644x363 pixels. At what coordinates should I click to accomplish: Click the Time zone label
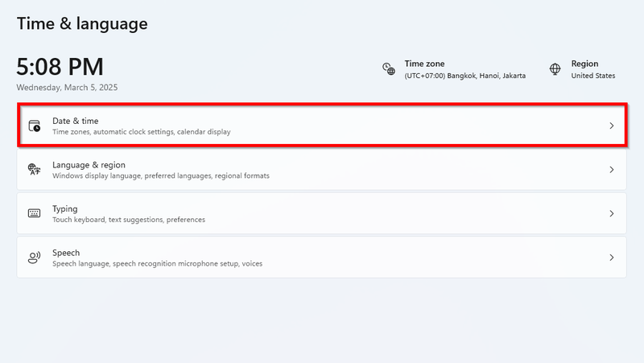click(424, 64)
